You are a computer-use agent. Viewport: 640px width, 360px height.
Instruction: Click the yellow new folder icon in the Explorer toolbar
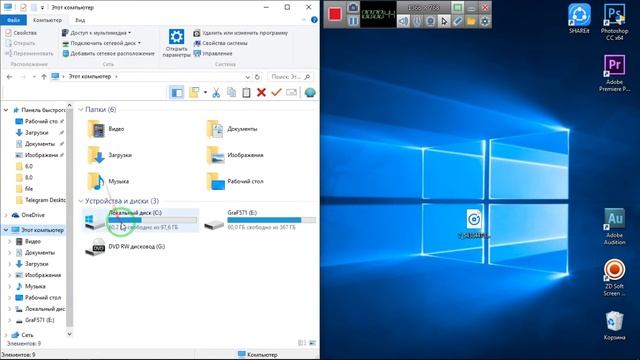click(194, 93)
